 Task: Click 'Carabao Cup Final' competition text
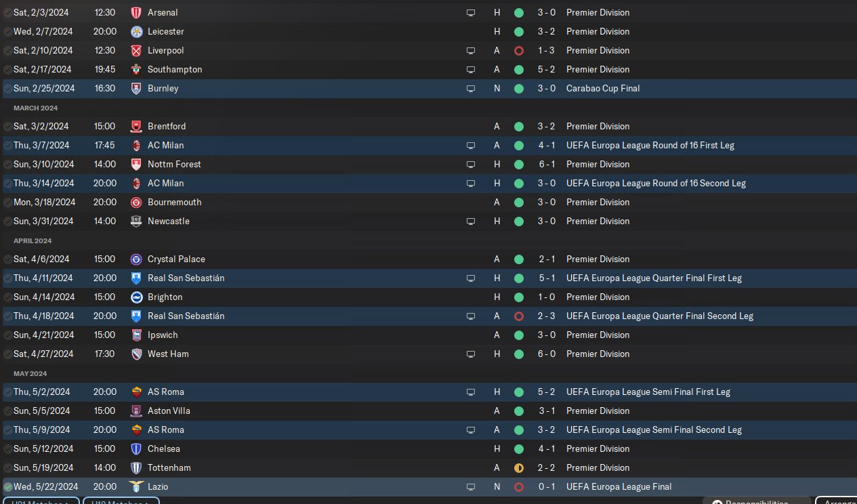(603, 88)
